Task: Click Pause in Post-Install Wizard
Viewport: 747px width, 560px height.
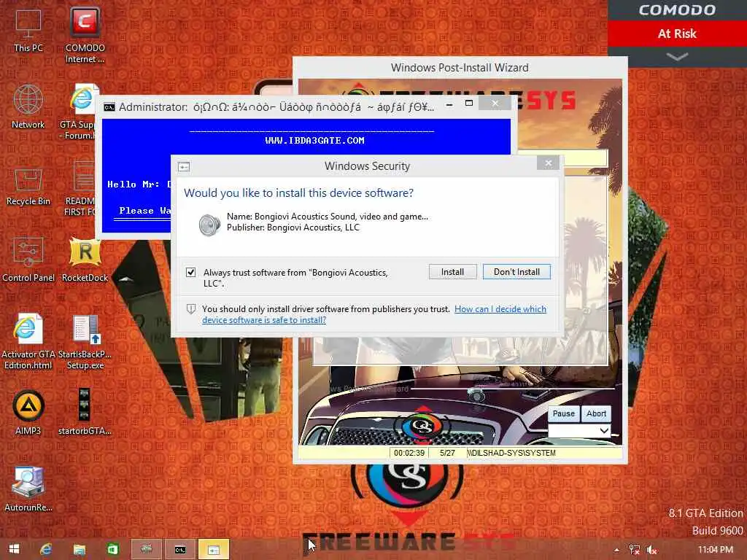Action: 564,414
